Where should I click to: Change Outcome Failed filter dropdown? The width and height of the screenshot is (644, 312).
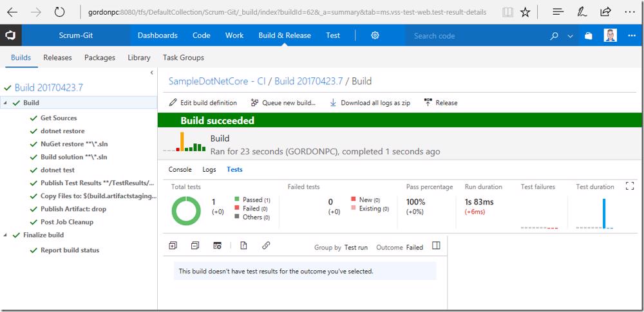pos(414,248)
